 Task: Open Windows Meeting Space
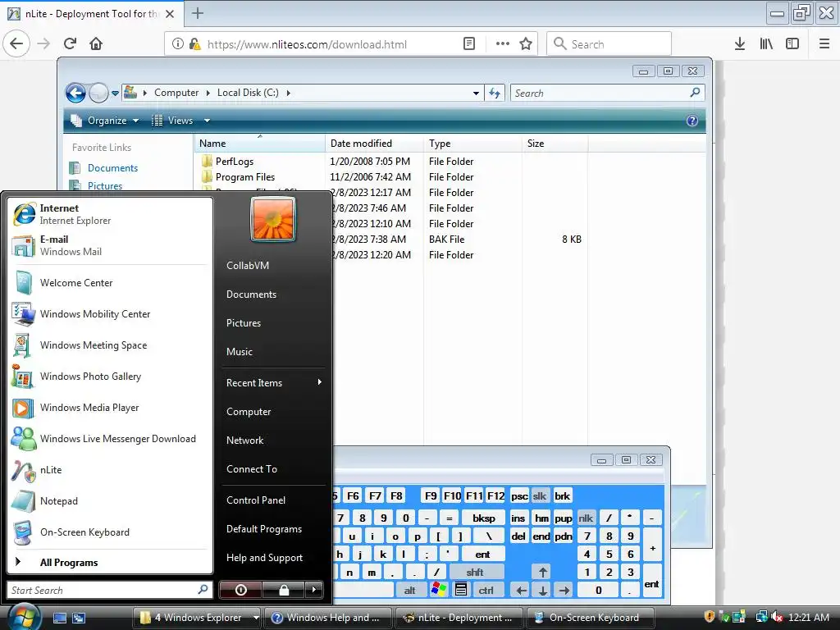(x=110, y=345)
